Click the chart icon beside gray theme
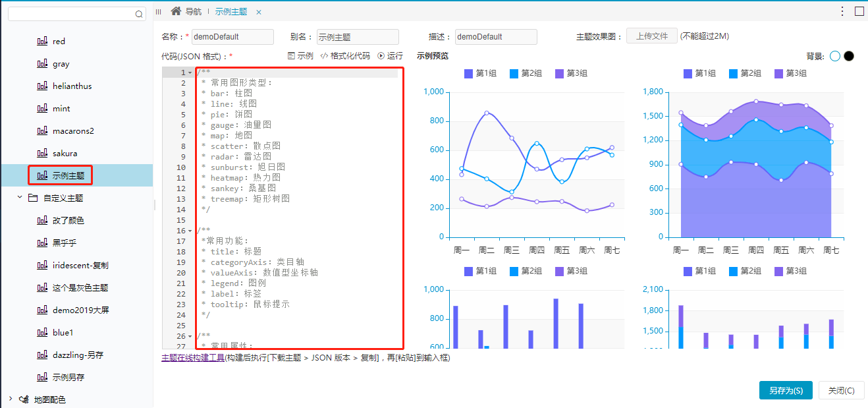868x408 pixels. tap(43, 64)
